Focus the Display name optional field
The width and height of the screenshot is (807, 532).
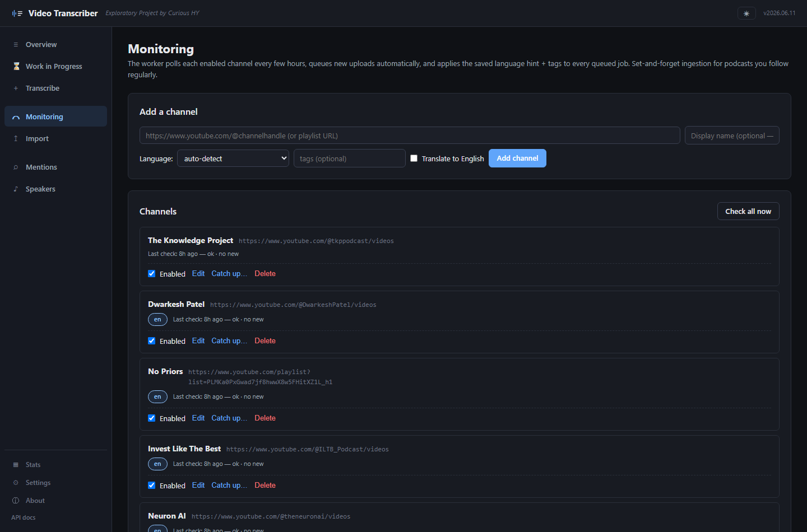tap(732, 136)
